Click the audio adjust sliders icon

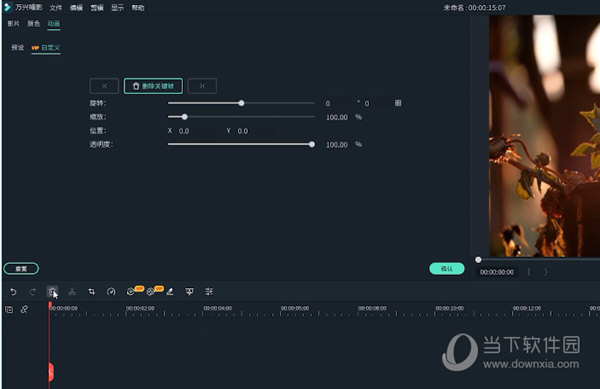(x=209, y=292)
